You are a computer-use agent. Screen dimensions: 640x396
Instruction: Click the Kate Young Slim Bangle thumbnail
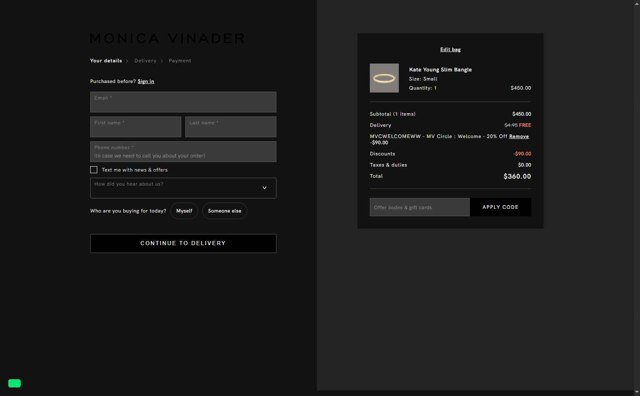(x=384, y=78)
